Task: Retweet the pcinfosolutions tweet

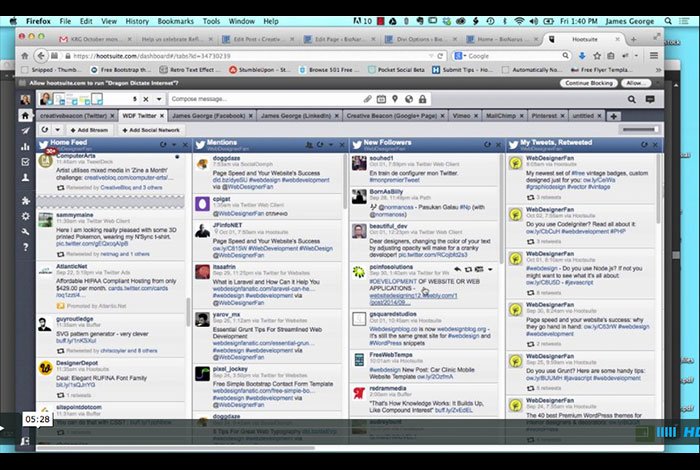Action: coord(468,269)
